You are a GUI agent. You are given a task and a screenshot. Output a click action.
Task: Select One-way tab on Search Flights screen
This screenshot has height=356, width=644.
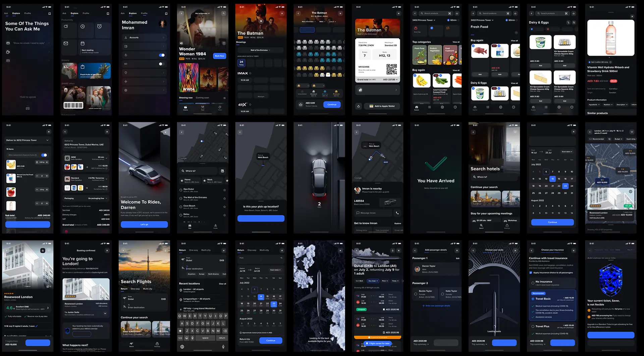click(135, 289)
